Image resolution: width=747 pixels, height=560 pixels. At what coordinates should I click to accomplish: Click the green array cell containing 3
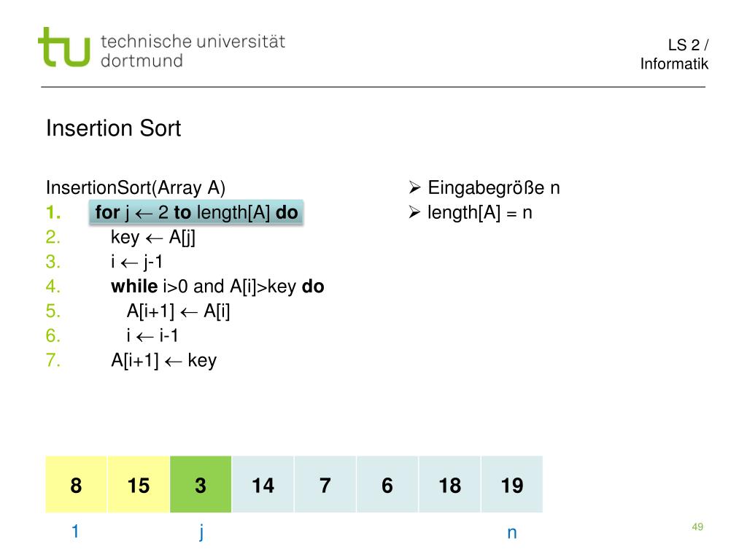click(201, 484)
